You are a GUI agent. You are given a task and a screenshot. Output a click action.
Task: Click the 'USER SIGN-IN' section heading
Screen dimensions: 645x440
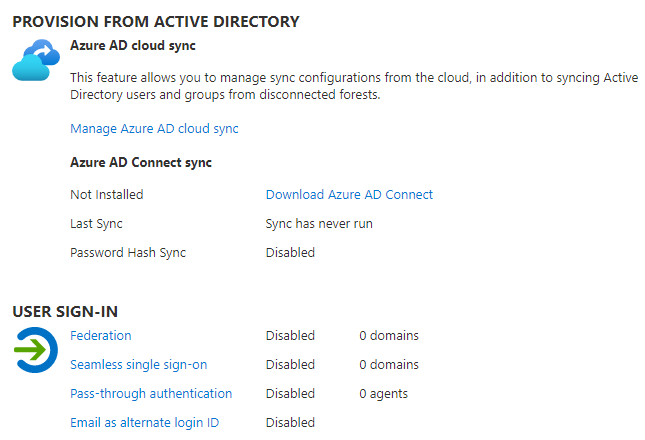click(x=65, y=312)
